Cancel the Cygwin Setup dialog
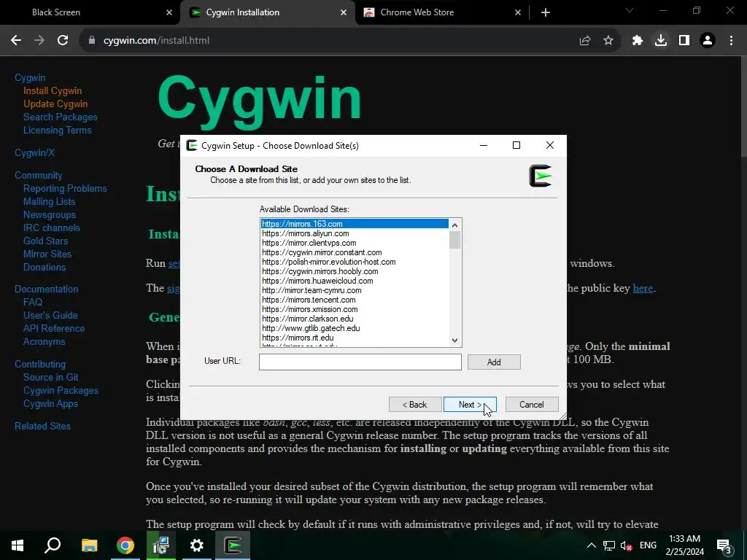The height and width of the screenshot is (560, 747). pyautogui.click(x=532, y=404)
